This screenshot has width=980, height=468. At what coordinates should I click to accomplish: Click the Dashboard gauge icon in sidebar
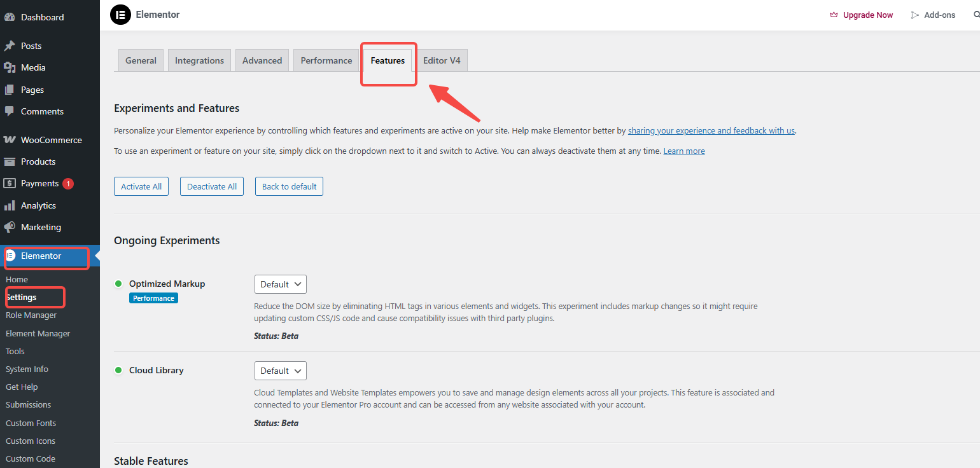[x=10, y=17]
